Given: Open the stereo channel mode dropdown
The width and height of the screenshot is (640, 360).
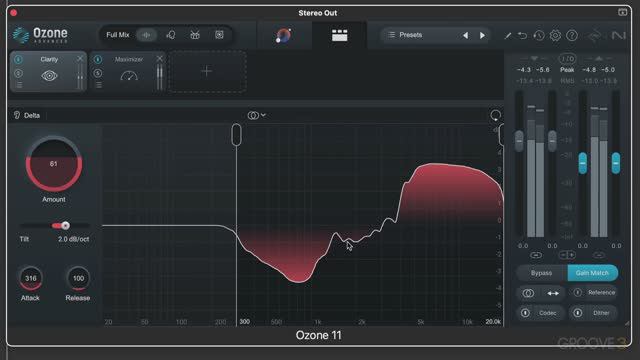Looking at the screenshot, I should (x=256, y=116).
